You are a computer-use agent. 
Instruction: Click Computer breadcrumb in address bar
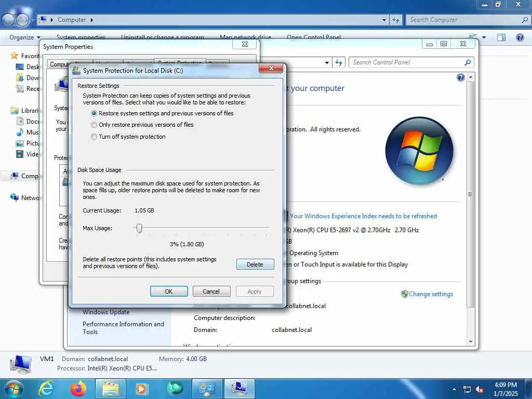click(x=72, y=20)
